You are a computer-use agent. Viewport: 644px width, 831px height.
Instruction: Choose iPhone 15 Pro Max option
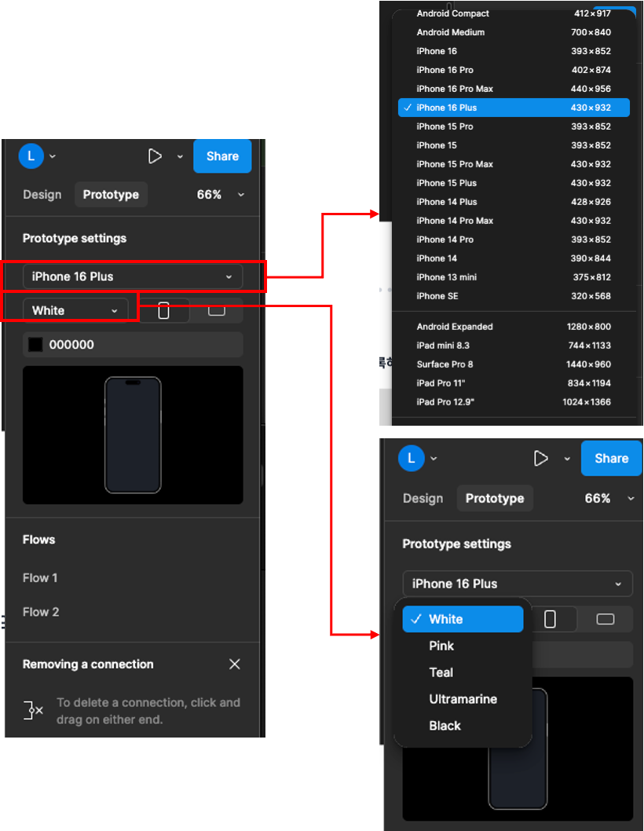(x=514, y=163)
